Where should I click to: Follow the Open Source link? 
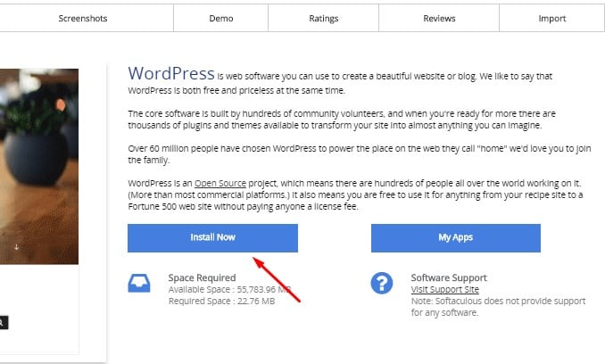click(220, 183)
